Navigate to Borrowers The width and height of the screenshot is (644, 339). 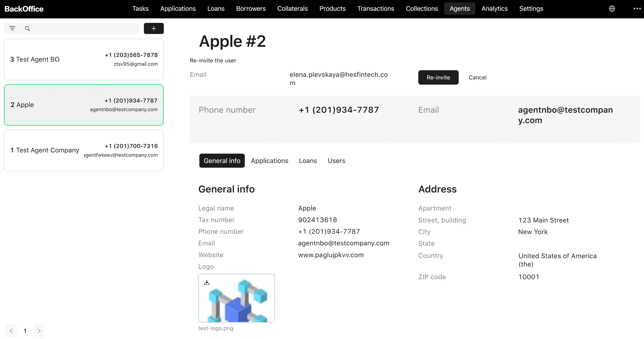pyautogui.click(x=251, y=9)
